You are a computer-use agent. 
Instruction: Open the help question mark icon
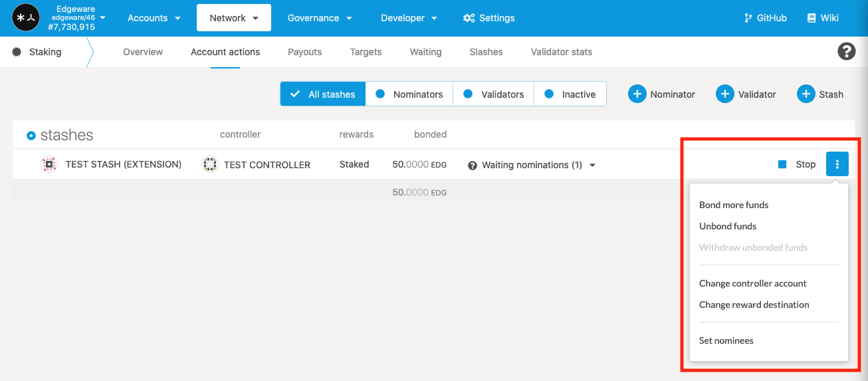click(x=846, y=51)
